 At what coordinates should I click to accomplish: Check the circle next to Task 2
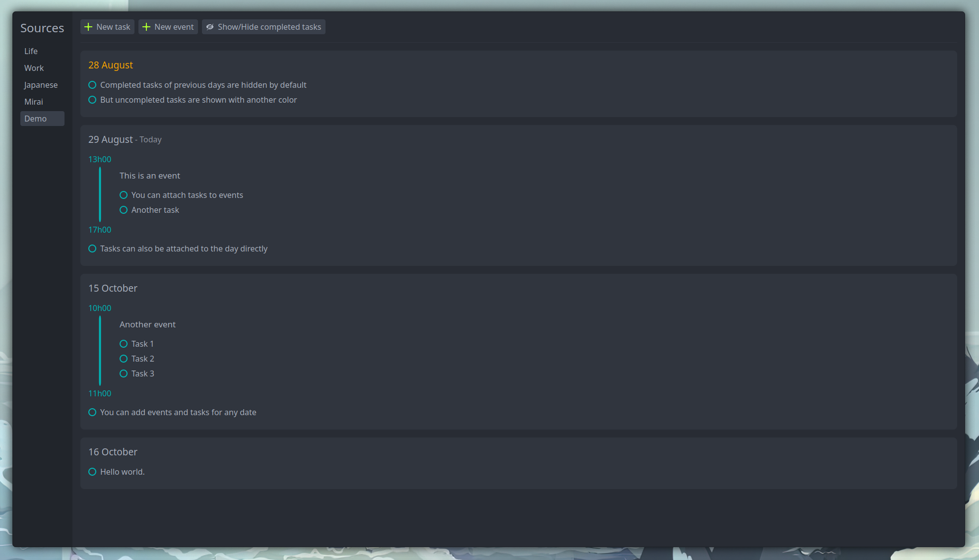124,359
